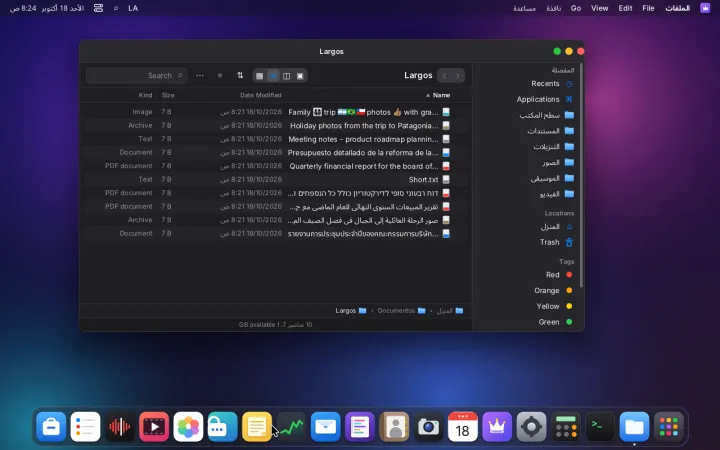This screenshot has width=720, height=450.
Task: Select 'Holiday photos from the trip to Patagonia' archive
Action: pos(276,125)
